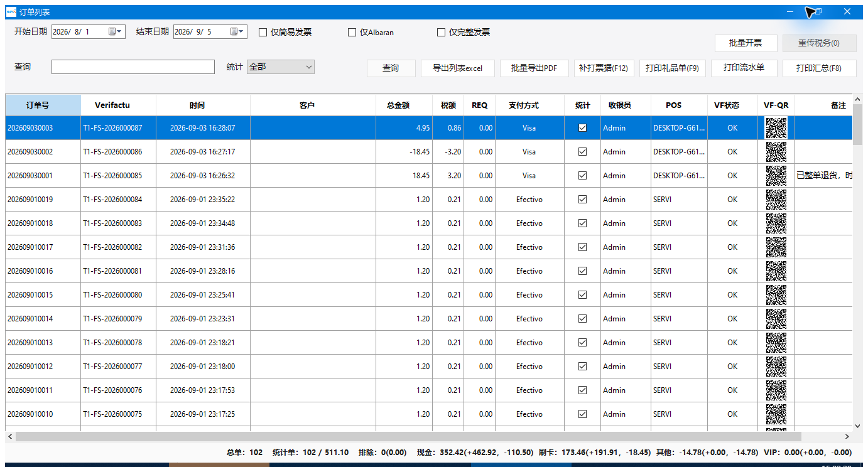Open VF-QR code of order 202609030001
Image resolution: width=868 pixels, height=467 pixels.
point(776,175)
